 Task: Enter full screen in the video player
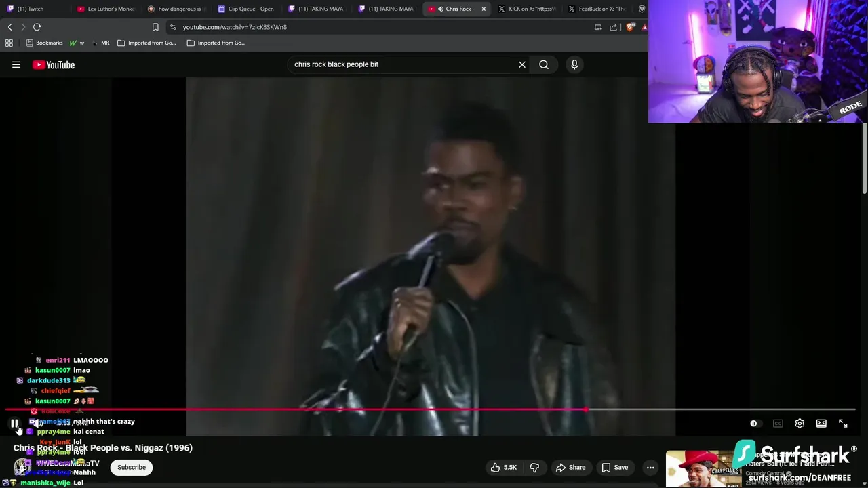(x=843, y=424)
